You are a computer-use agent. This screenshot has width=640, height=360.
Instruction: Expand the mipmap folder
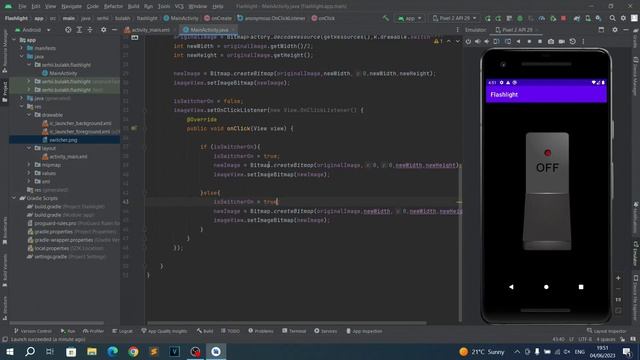tap(29, 165)
